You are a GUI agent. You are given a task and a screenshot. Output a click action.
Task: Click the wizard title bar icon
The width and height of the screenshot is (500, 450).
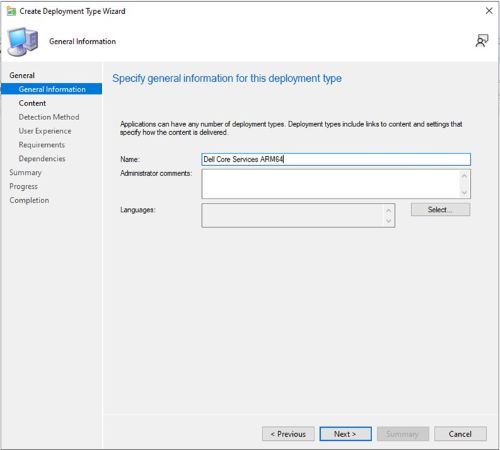pyautogui.click(x=11, y=11)
